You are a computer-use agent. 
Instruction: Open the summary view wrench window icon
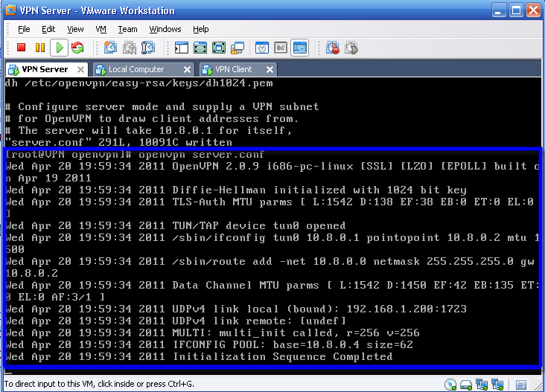[x=262, y=48]
